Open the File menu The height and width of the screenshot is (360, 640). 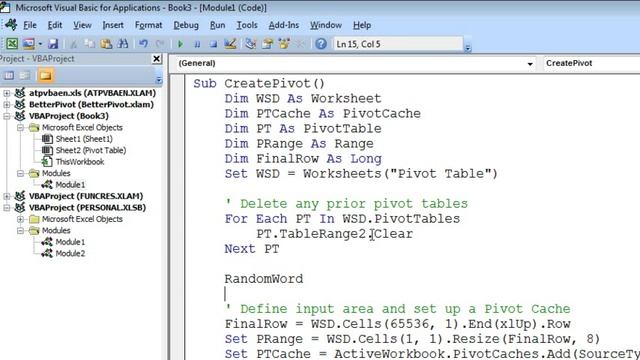[x=30, y=25]
